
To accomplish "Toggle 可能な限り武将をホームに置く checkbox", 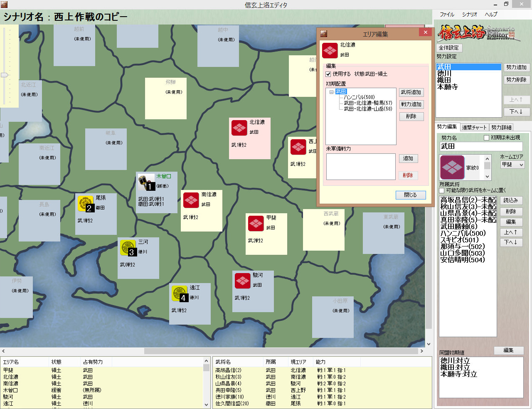I will (442, 190).
